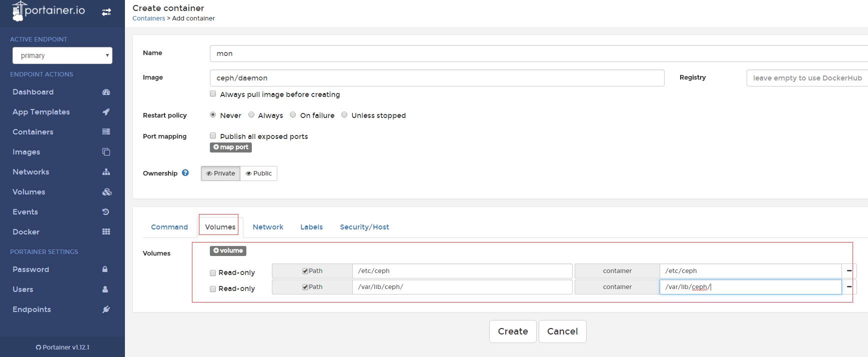
Task: Switch to the Volumes tab
Action: [220, 227]
